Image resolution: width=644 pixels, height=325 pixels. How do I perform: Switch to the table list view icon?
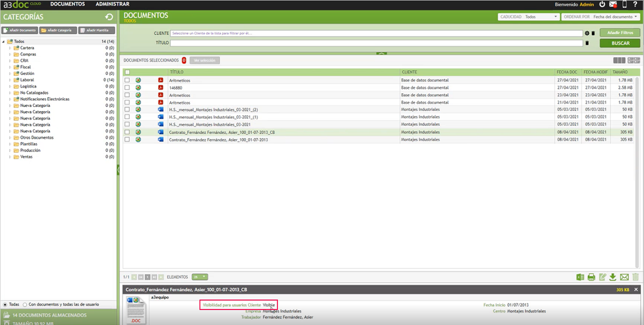tap(619, 60)
